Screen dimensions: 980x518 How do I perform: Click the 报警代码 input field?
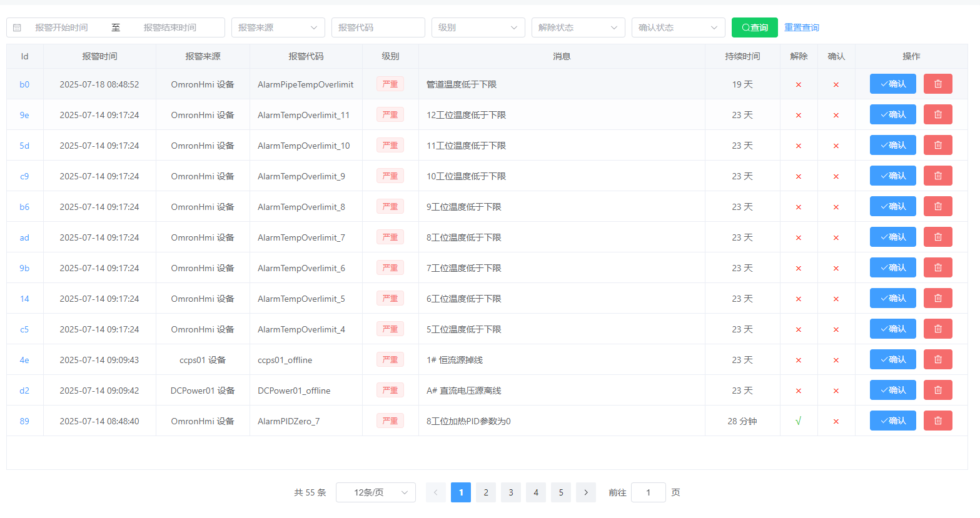[x=378, y=27]
